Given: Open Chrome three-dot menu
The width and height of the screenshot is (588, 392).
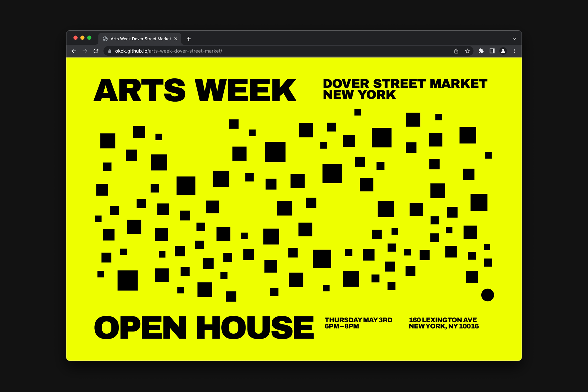Looking at the screenshot, I should pos(514,51).
